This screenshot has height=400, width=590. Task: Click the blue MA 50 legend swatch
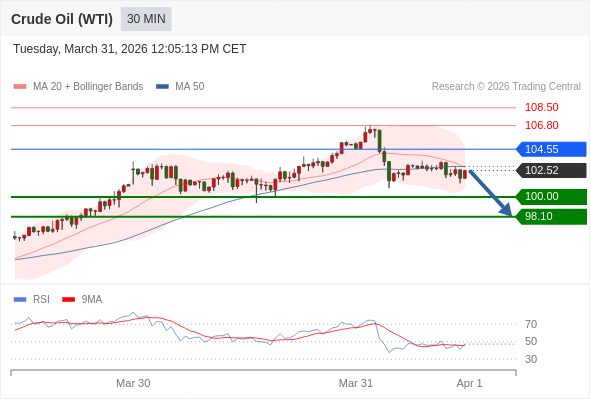click(x=162, y=87)
